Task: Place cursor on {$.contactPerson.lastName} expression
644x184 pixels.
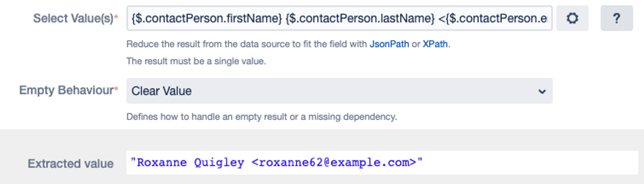Action: (x=360, y=18)
